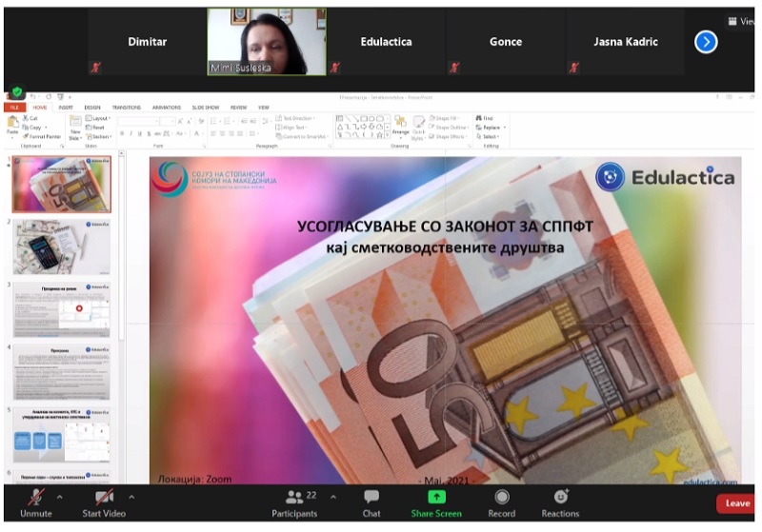Select slide 5 thumbnail in panel

coord(61,434)
